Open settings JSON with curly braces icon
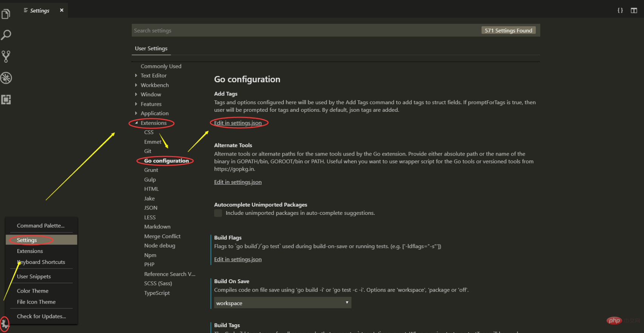644x333 pixels. [x=620, y=10]
